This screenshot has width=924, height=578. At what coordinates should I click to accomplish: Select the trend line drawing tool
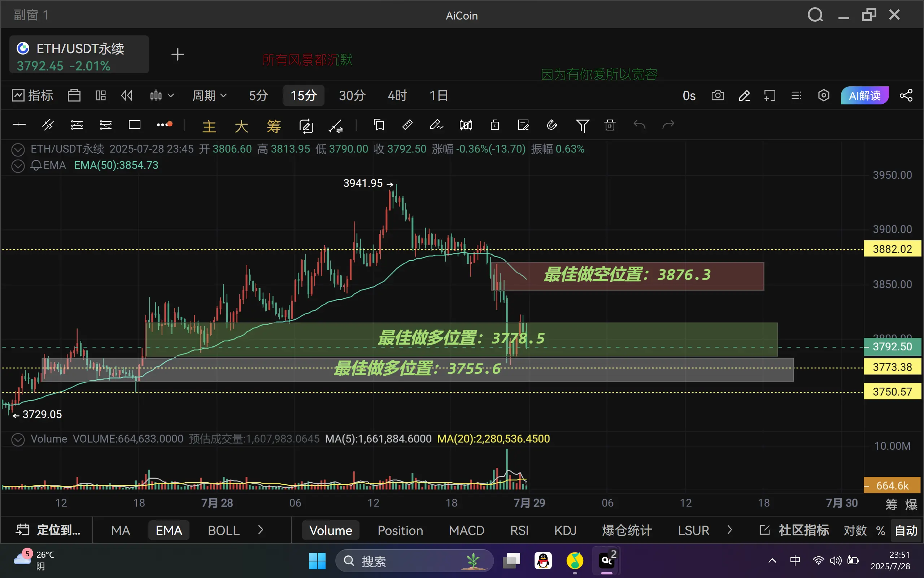pyautogui.click(x=48, y=125)
